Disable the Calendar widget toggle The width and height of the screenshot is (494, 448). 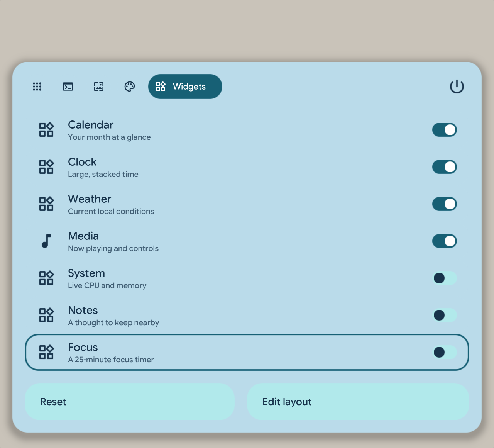coord(445,130)
